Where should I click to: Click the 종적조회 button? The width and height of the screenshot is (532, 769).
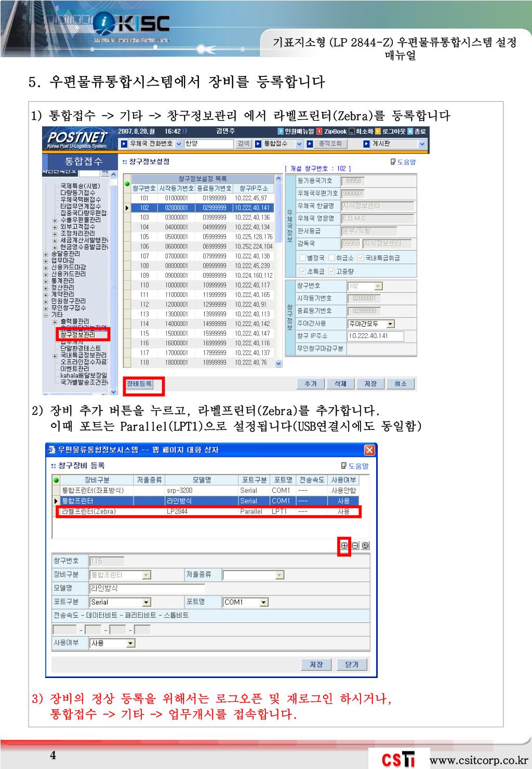click(x=330, y=144)
